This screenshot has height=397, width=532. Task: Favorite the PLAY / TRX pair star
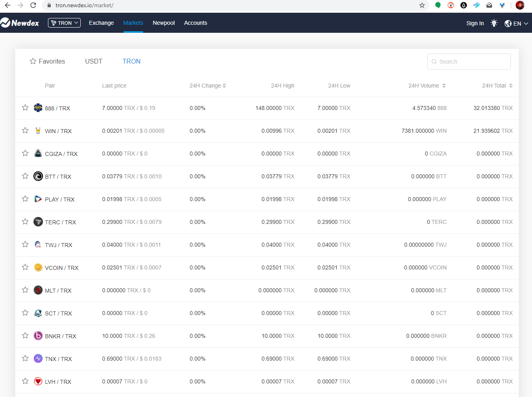25,199
